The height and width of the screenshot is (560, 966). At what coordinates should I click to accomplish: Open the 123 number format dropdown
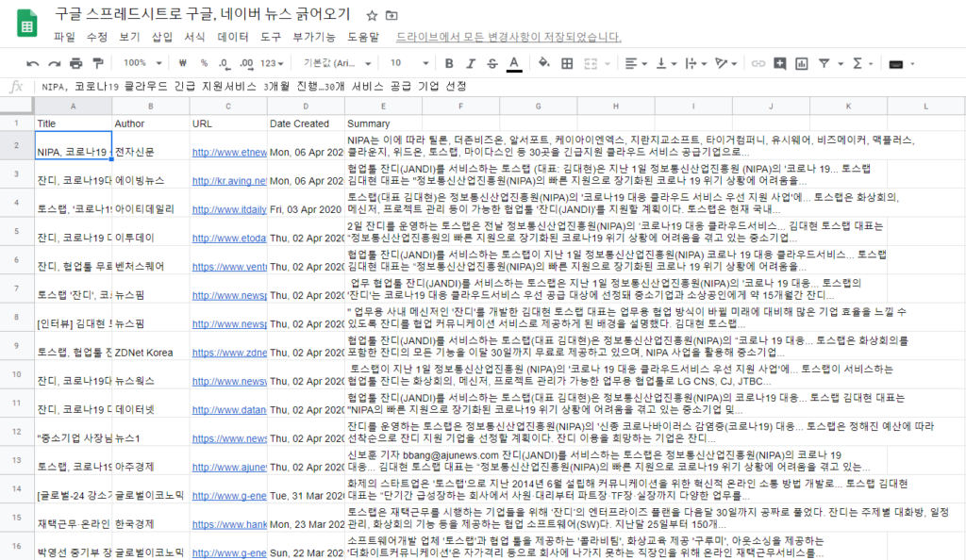(x=272, y=63)
